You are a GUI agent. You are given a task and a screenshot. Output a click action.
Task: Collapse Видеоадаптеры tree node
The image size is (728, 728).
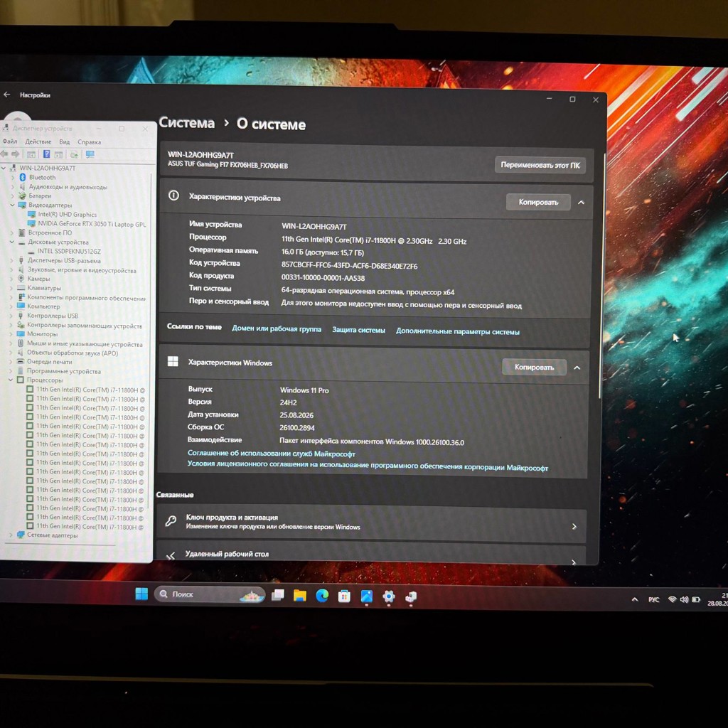pos(12,205)
